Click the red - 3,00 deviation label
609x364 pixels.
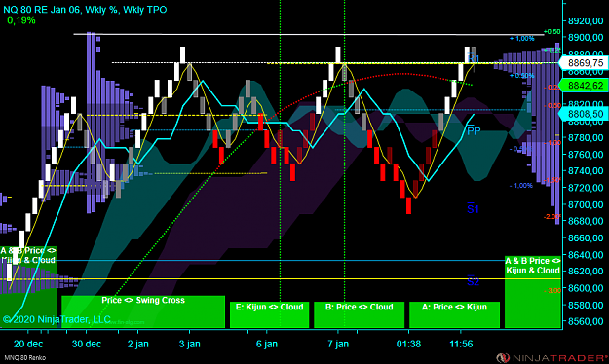[x=552, y=290]
